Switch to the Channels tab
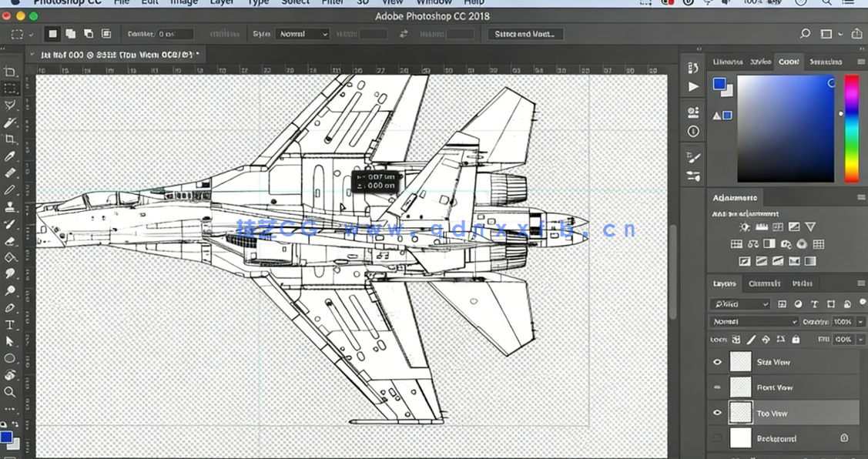 tap(764, 283)
